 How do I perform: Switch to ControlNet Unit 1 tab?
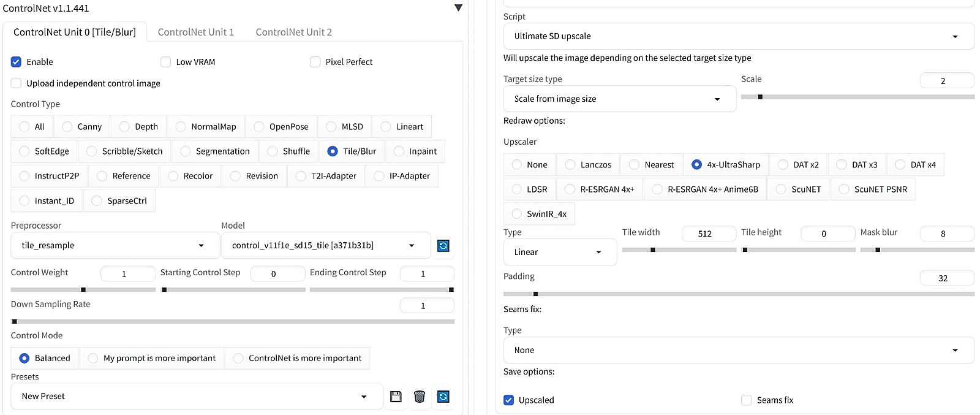[196, 32]
